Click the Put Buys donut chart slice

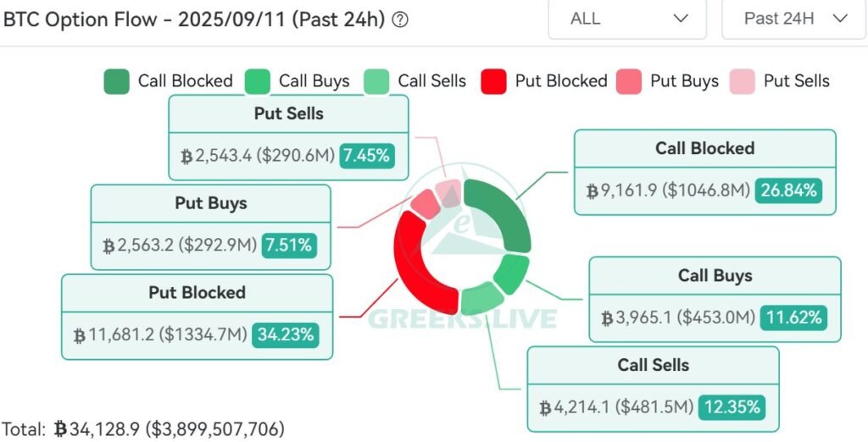click(x=426, y=203)
